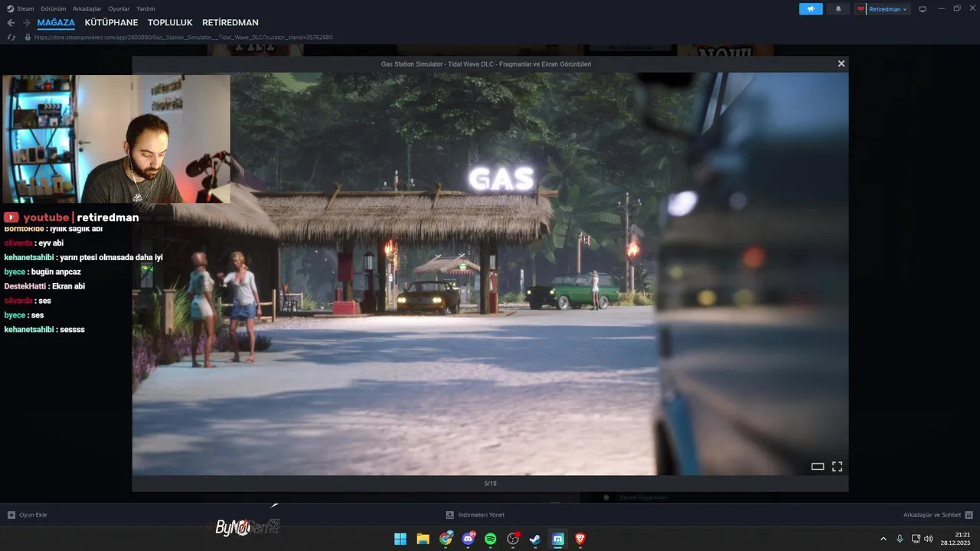Open the Windows Start menu
980x551 pixels.
(400, 539)
